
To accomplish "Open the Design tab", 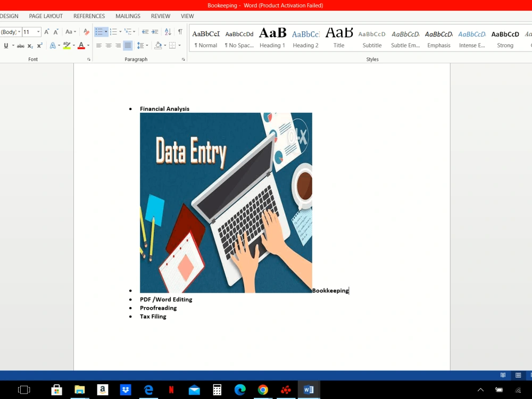I will (x=9, y=16).
